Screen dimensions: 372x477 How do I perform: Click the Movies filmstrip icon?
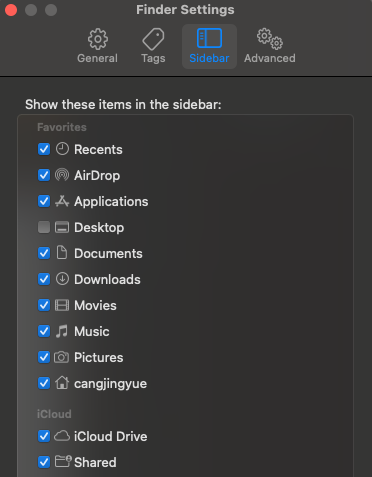point(62,305)
